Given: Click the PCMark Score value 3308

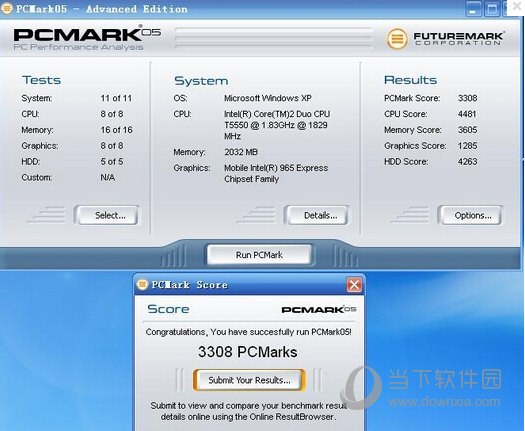Looking at the screenshot, I should 467,98.
